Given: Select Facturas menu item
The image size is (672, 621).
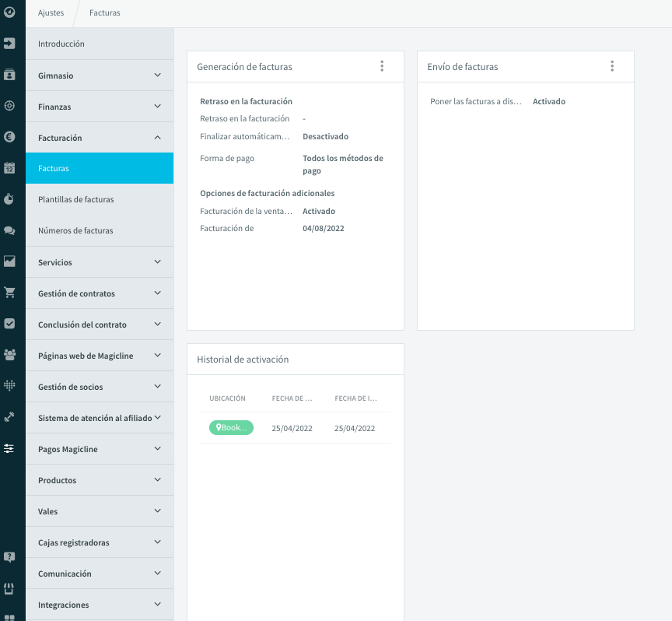Looking at the screenshot, I should coord(100,168).
